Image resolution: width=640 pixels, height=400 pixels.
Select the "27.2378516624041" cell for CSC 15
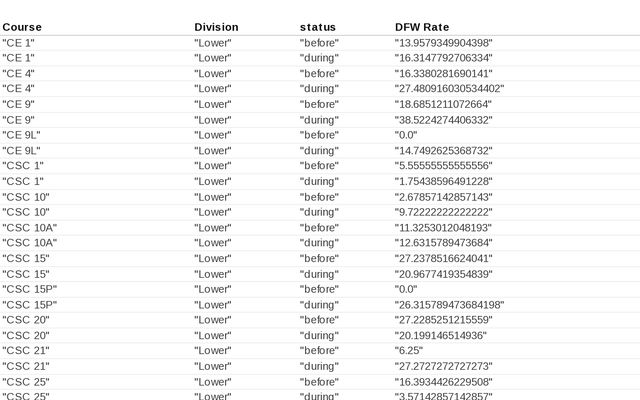(x=443, y=259)
